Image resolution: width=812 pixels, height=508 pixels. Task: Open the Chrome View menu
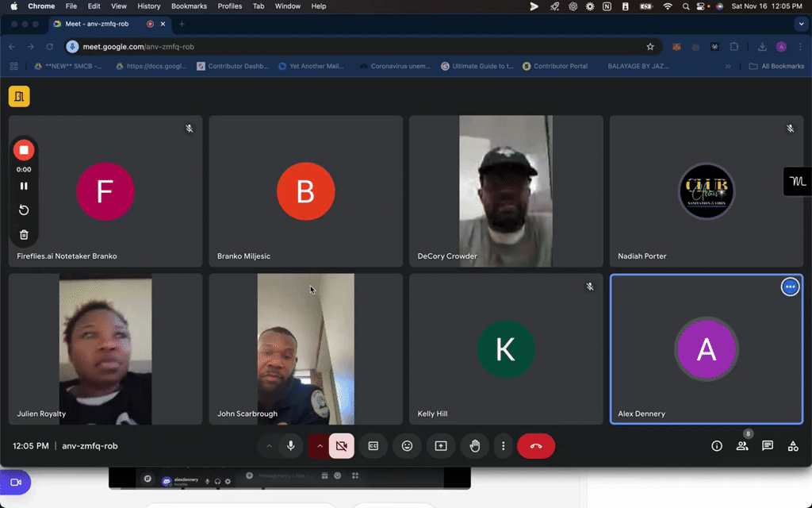point(118,6)
